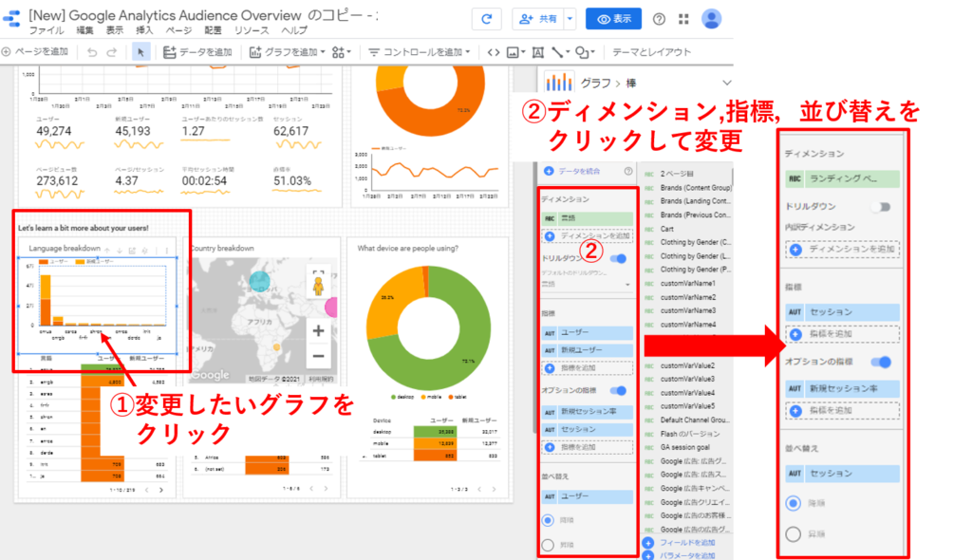
Task: Click ディメンションを追加 under 内訳ディメンション
Action: coord(842,250)
